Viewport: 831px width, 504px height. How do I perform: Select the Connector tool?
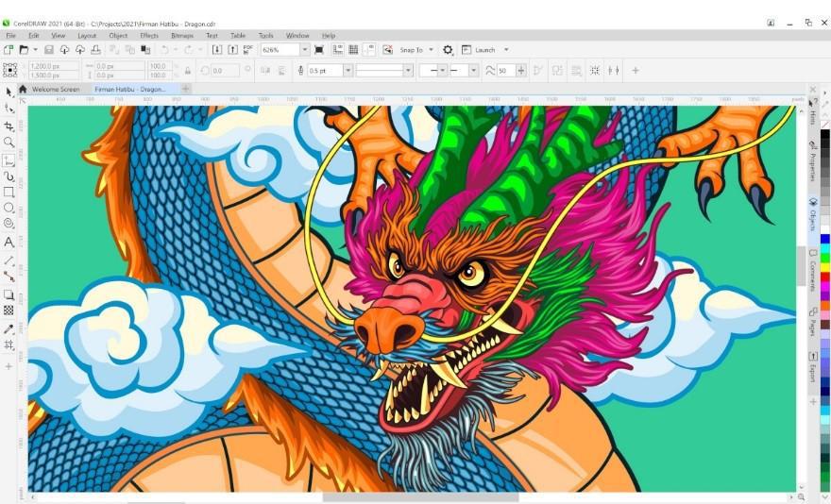tap(8, 277)
